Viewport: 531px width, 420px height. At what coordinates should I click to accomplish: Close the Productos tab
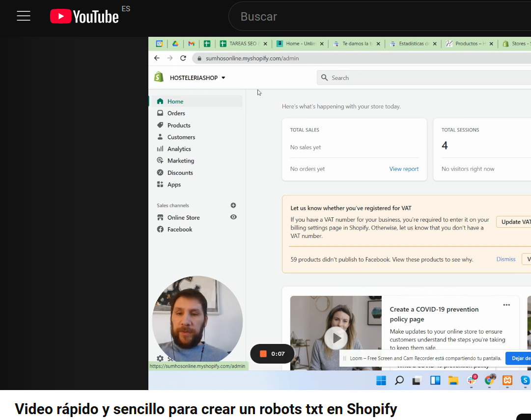coord(491,44)
